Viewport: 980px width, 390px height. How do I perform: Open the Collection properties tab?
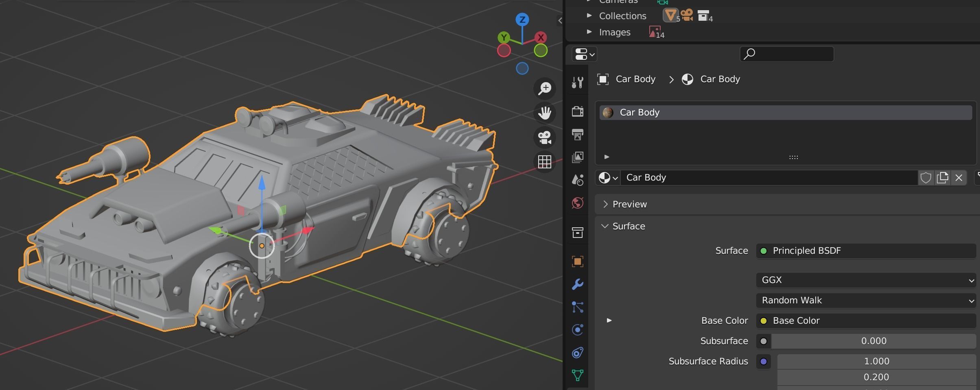point(577,233)
